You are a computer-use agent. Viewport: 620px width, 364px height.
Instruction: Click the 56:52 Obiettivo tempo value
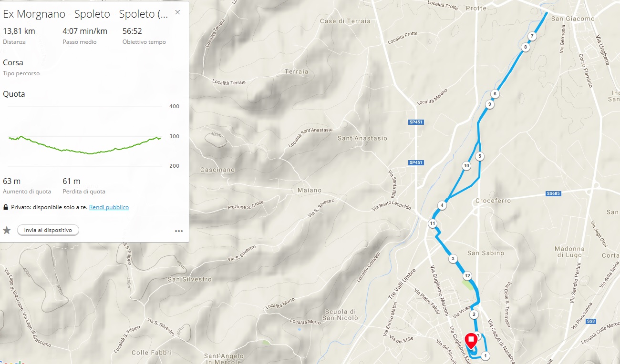[132, 31]
